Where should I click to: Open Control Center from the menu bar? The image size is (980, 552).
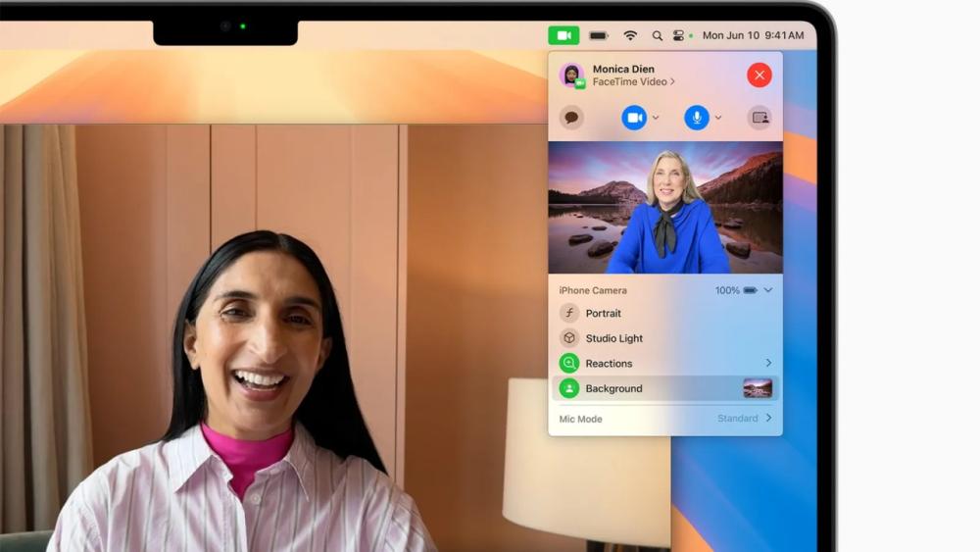[x=678, y=35]
